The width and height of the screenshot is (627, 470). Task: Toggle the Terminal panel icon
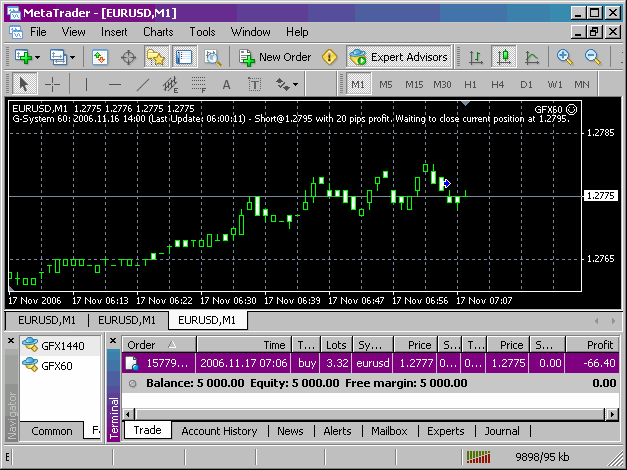pyautogui.click(x=184, y=57)
